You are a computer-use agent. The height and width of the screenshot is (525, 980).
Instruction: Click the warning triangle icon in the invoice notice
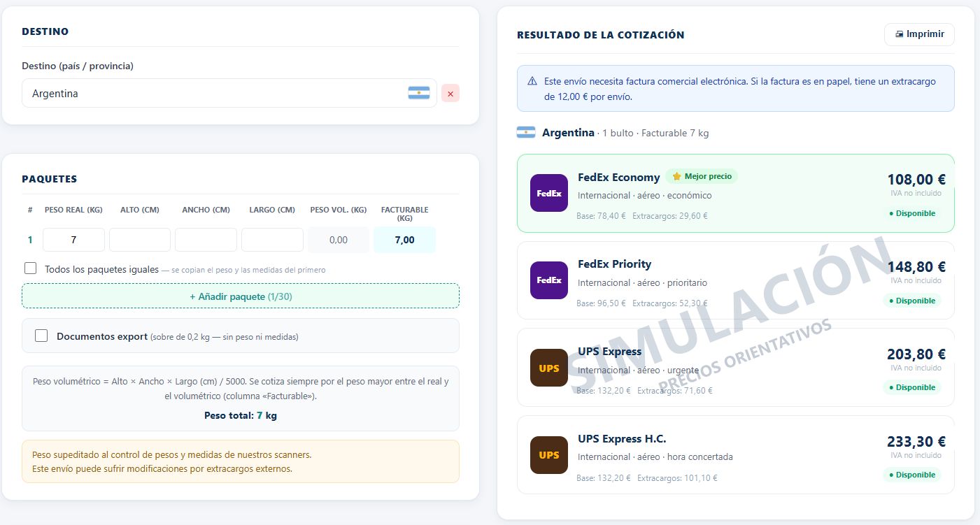[532, 81]
